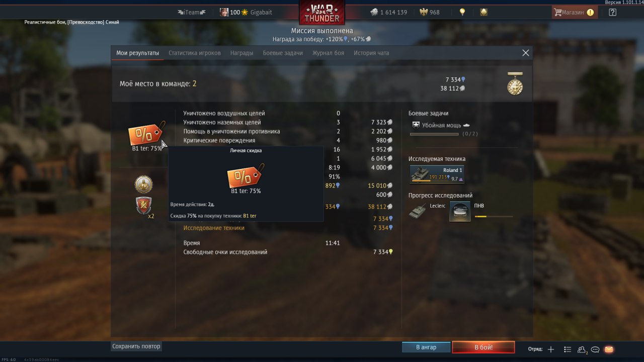Switch to Статистика игроков tab
This screenshot has height=362, width=644.
point(195,53)
